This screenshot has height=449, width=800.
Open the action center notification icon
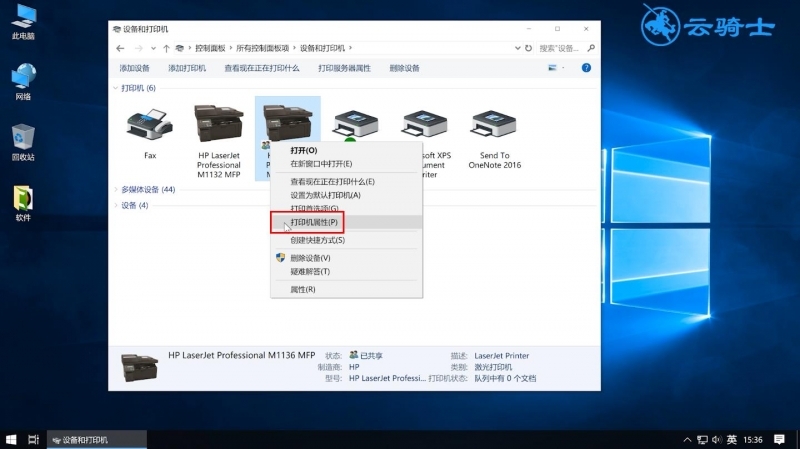pyautogui.click(x=779, y=439)
